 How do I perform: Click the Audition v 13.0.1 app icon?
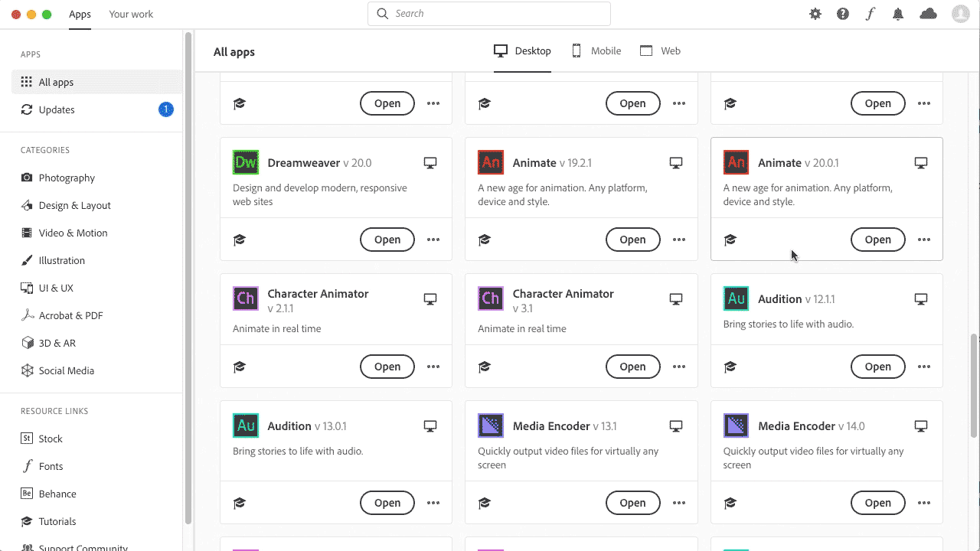tap(246, 425)
